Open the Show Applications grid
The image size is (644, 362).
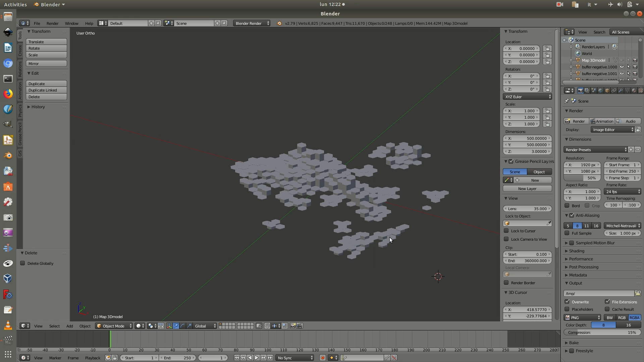pos(8,354)
